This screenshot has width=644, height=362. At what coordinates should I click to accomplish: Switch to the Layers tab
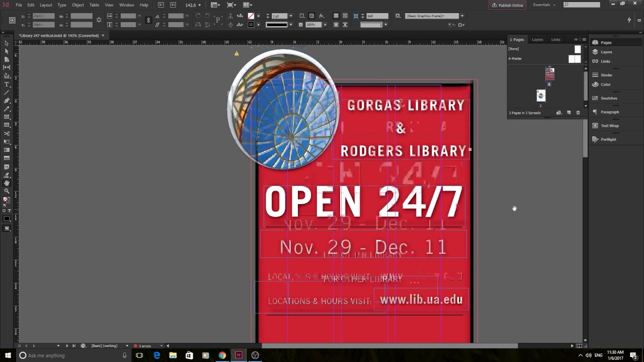(x=537, y=39)
